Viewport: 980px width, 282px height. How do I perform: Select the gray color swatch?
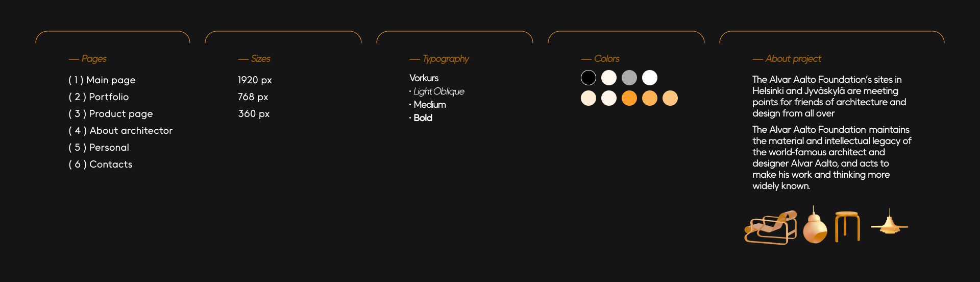click(x=629, y=78)
